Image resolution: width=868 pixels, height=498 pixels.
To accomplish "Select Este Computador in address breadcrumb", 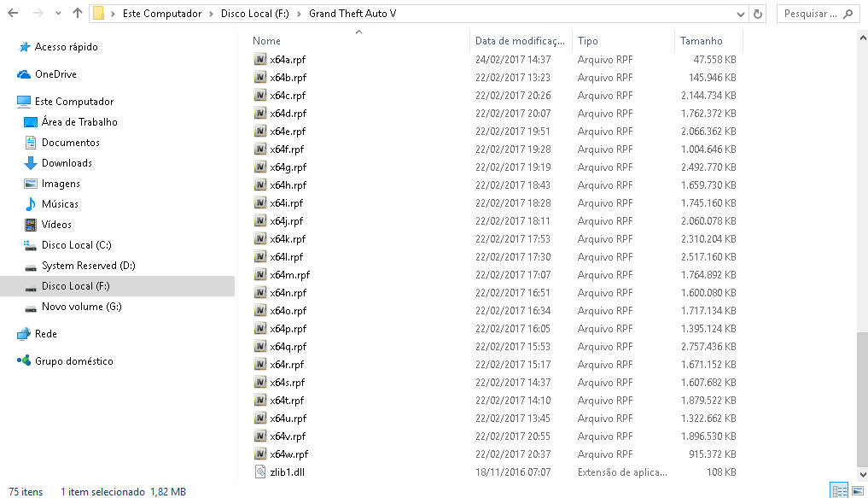I will click(x=162, y=14).
